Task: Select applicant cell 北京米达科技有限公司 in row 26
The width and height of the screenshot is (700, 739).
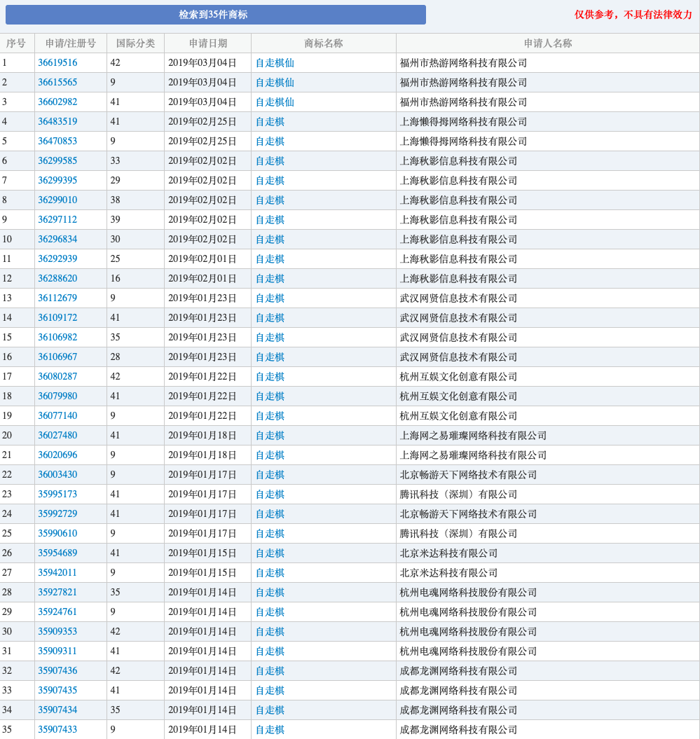Action: 448,553
